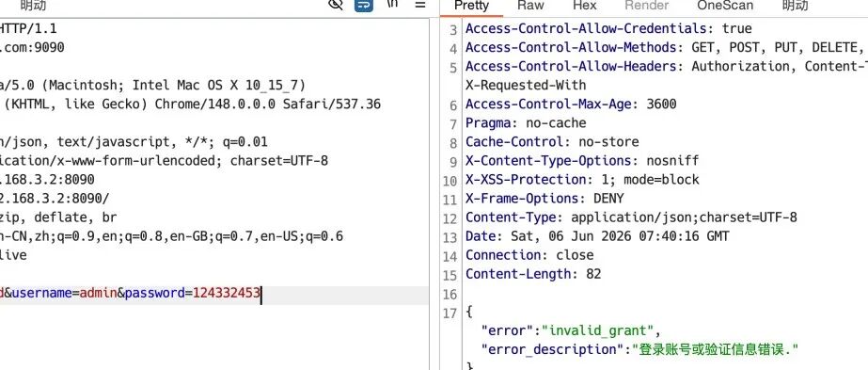Open the Hex response tab
This screenshot has height=370, width=868.
pyautogui.click(x=585, y=6)
